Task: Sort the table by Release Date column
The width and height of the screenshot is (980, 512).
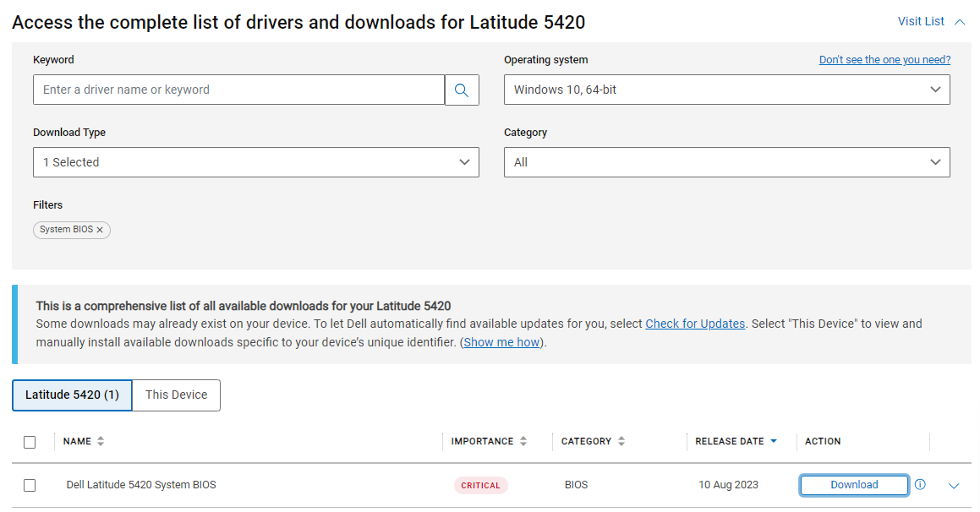Action: coord(736,441)
